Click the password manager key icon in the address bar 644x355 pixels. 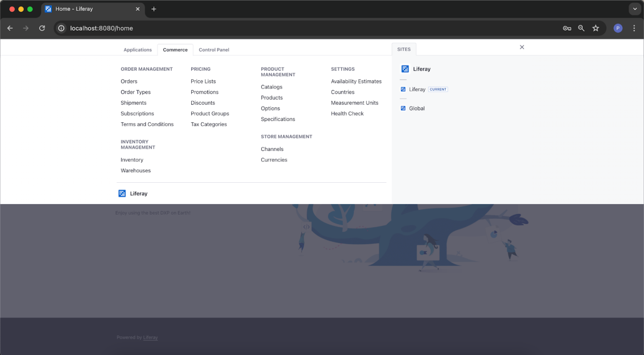pyautogui.click(x=567, y=28)
